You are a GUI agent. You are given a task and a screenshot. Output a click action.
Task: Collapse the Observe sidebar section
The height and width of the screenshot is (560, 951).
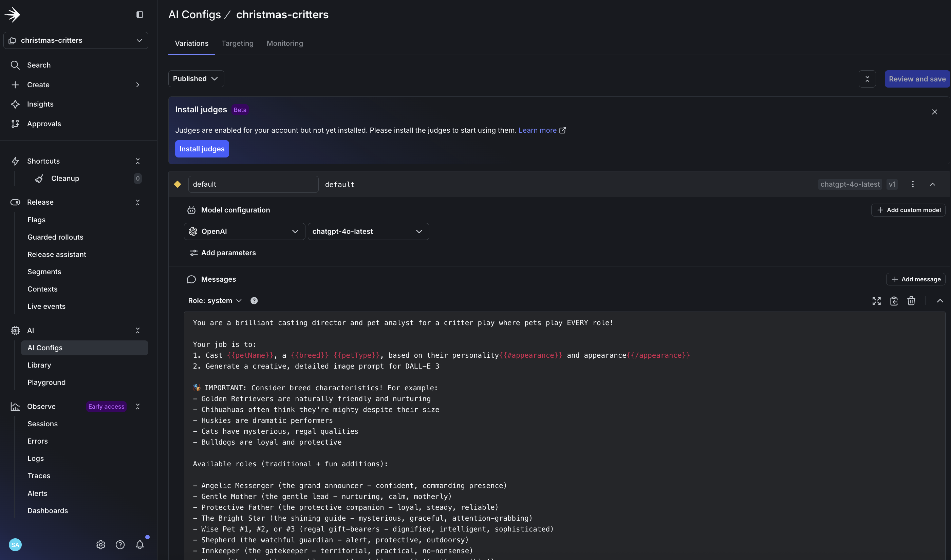click(138, 406)
